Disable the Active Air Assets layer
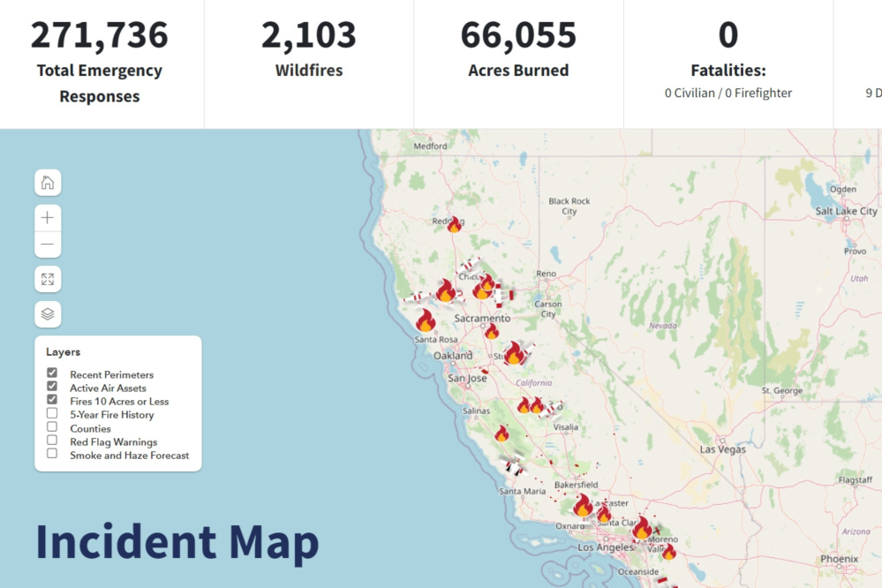882x588 pixels. (x=52, y=387)
